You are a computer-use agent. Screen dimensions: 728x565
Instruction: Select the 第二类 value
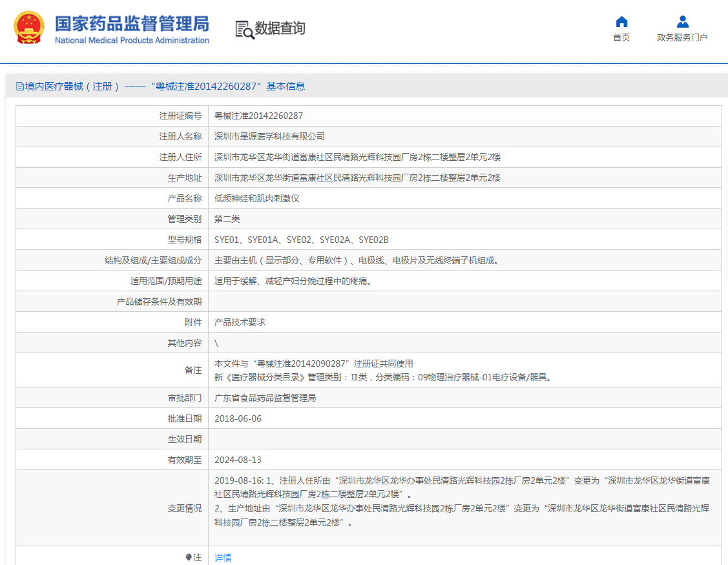point(227,219)
